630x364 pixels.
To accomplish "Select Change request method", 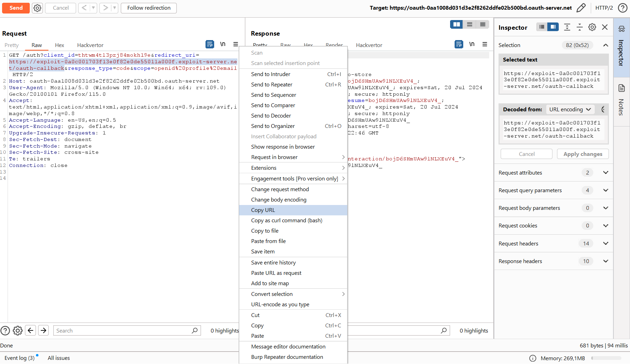I will [x=293, y=189].
